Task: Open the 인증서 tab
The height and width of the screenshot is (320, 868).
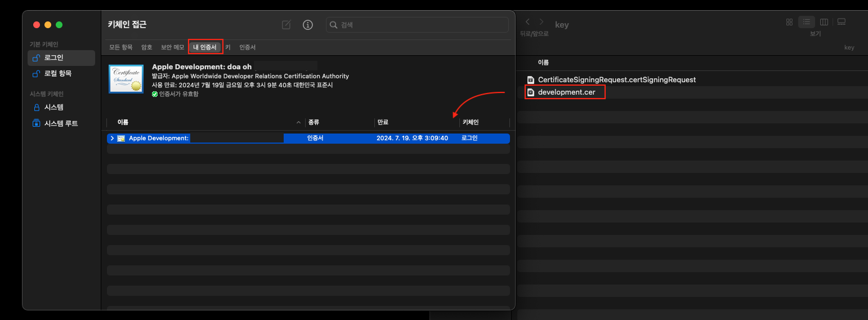Action: 247,47
